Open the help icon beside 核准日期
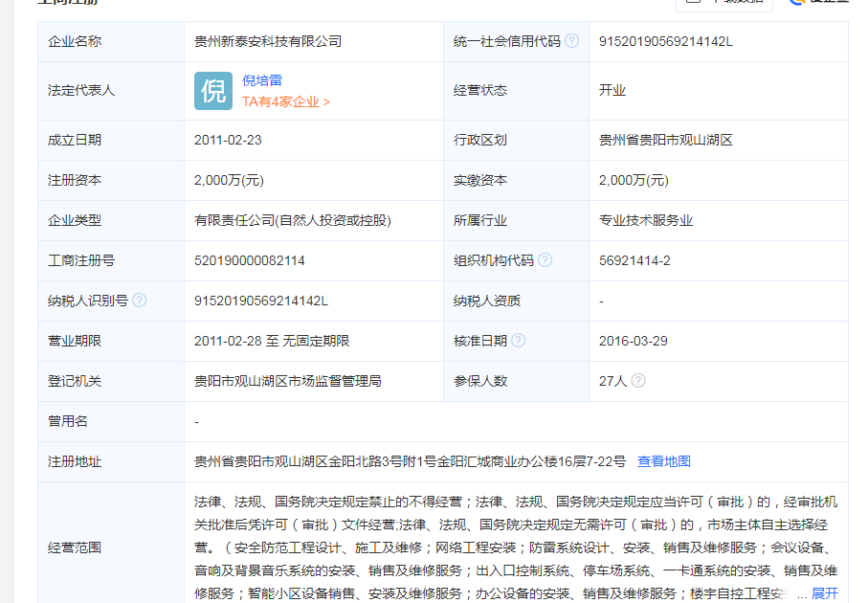Screen dimensions: 868x603 pyautogui.click(x=518, y=340)
